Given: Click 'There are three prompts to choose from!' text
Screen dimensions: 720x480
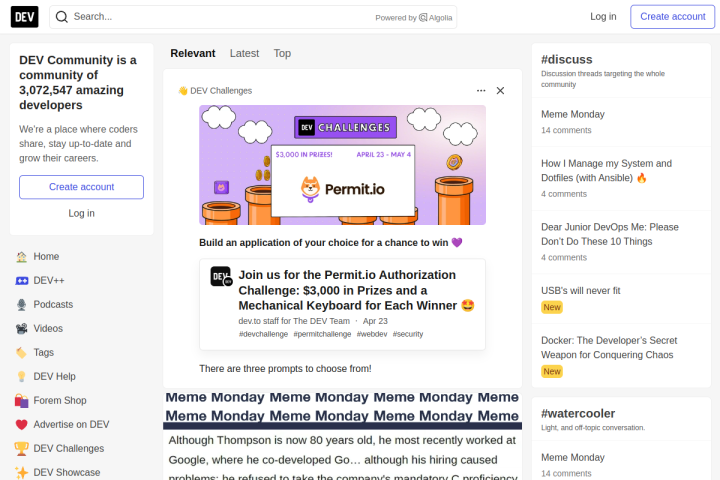Looking at the screenshot, I should 285,369.
